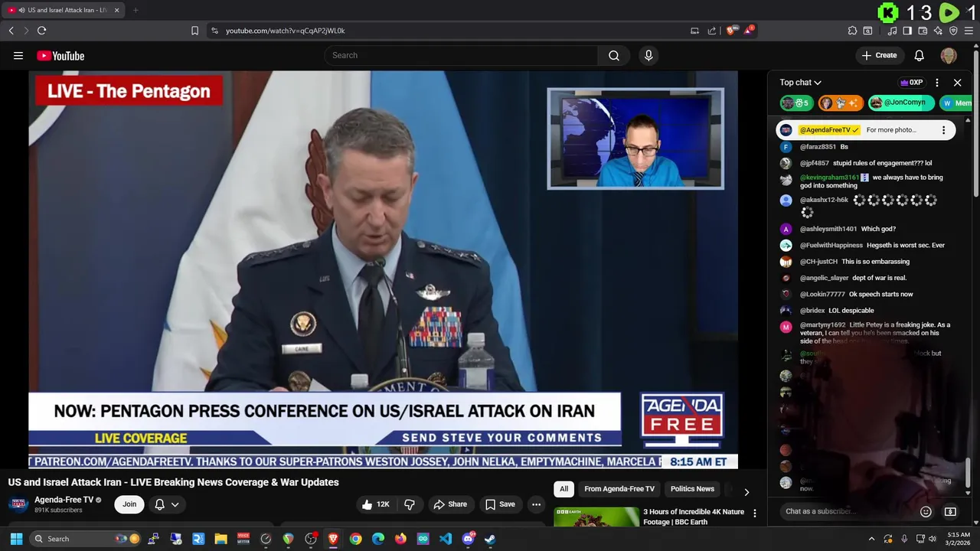
Task: Select the From Agenda-Free TV chip
Action: [619, 489]
